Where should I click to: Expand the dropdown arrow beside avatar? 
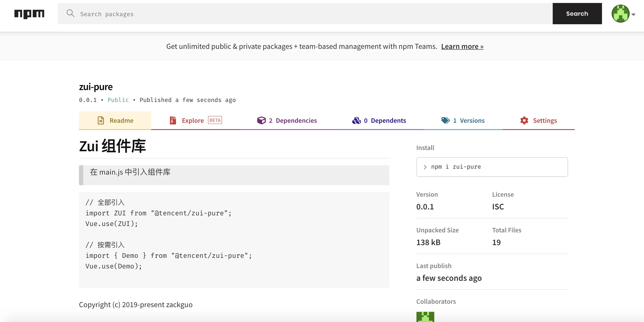coord(634,14)
